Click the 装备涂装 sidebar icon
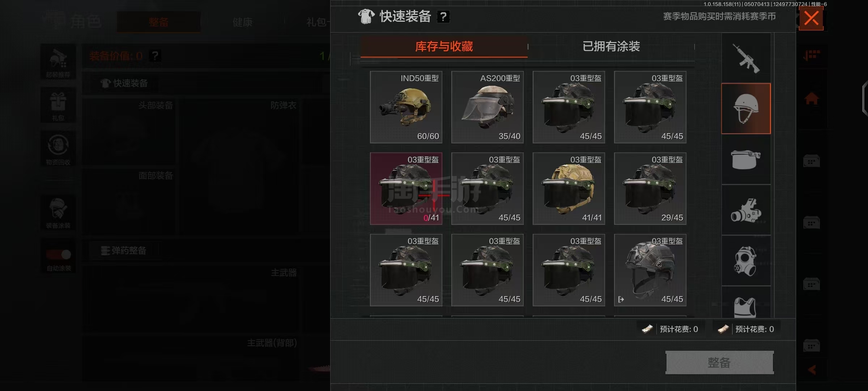This screenshot has width=868, height=391. 58,213
